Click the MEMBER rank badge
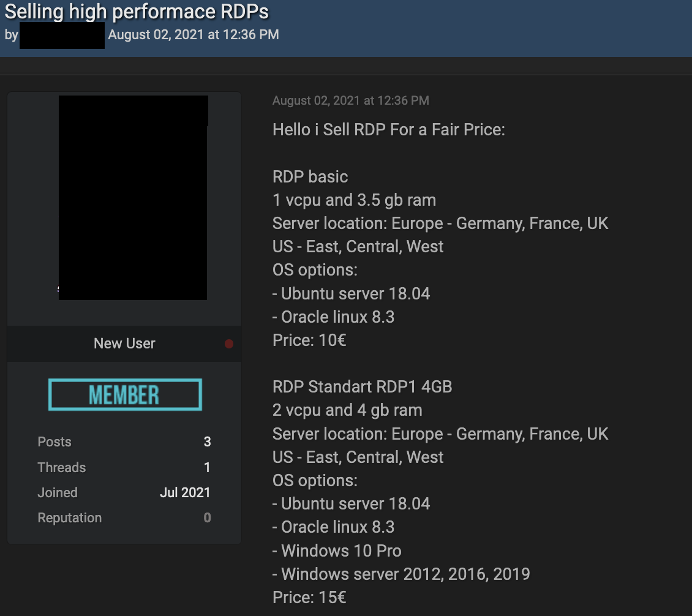 125,395
